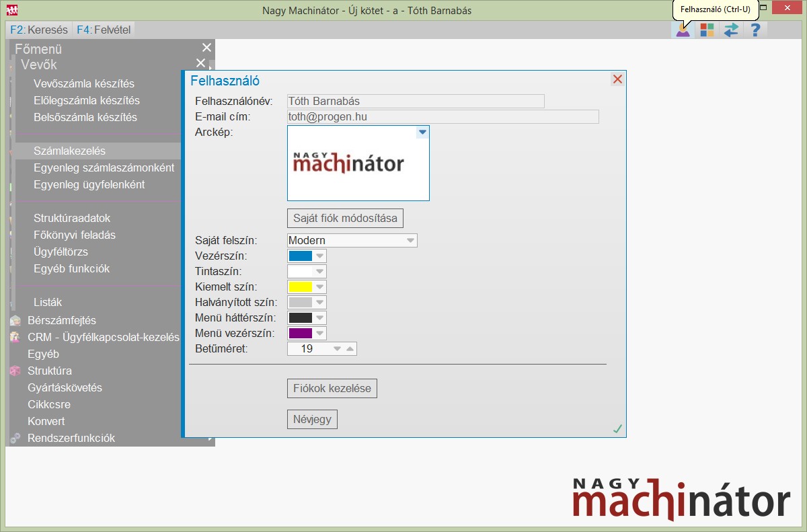This screenshot has height=532, width=807.
Task: Click the Betűméret value field showing 19
Action: (308, 349)
